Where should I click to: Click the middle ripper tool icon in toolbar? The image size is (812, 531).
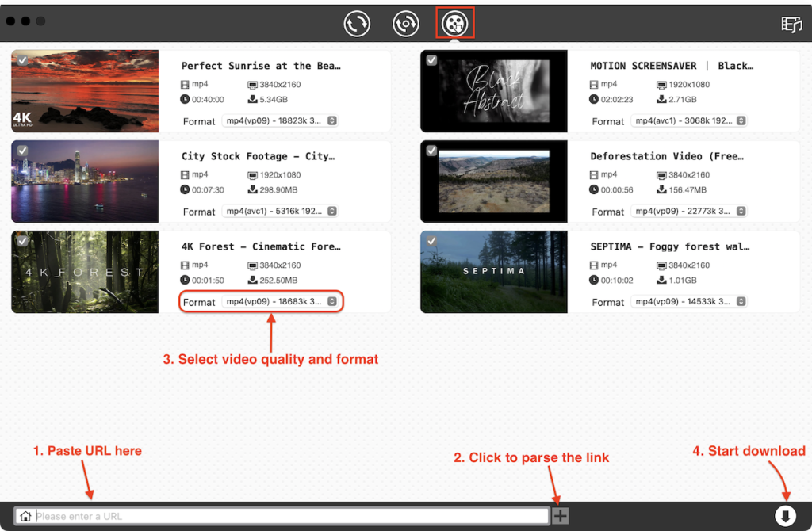coord(406,23)
